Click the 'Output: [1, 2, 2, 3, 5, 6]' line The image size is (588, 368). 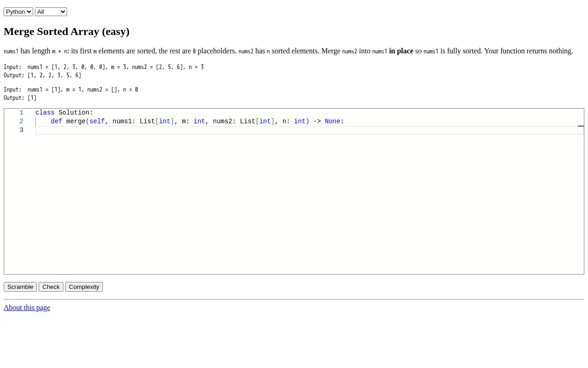click(x=42, y=75)
